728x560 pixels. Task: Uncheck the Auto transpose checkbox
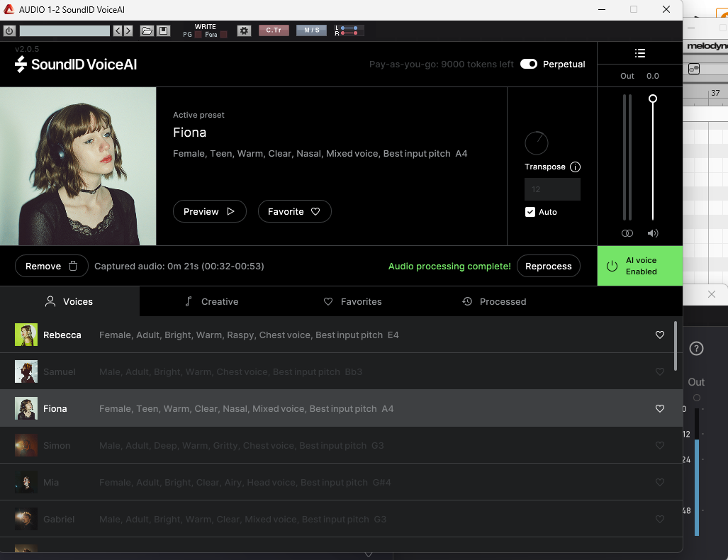530,212
